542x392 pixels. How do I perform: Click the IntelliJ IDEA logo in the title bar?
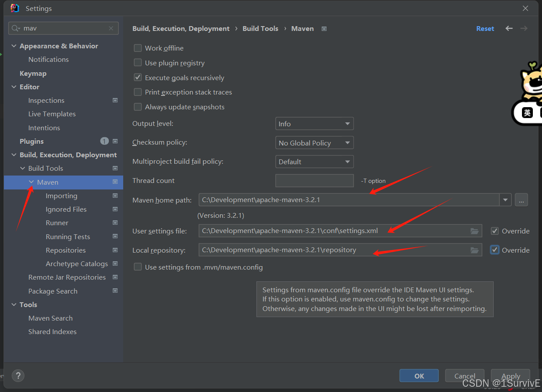pyautogui.click(x=15, y=8)
